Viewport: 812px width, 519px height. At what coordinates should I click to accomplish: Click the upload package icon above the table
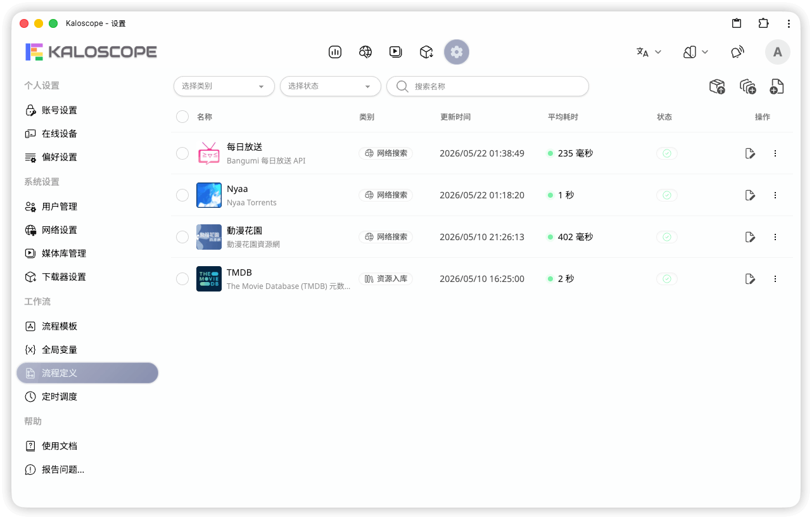[x=717, y=87]
